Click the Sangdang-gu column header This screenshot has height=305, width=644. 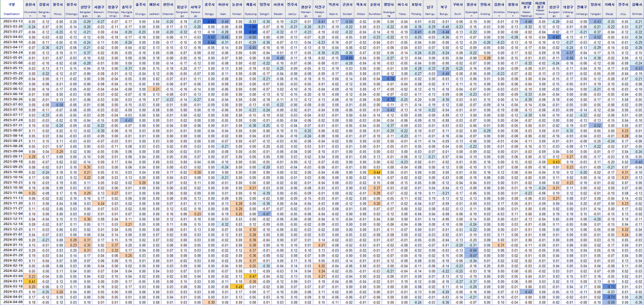86,9
